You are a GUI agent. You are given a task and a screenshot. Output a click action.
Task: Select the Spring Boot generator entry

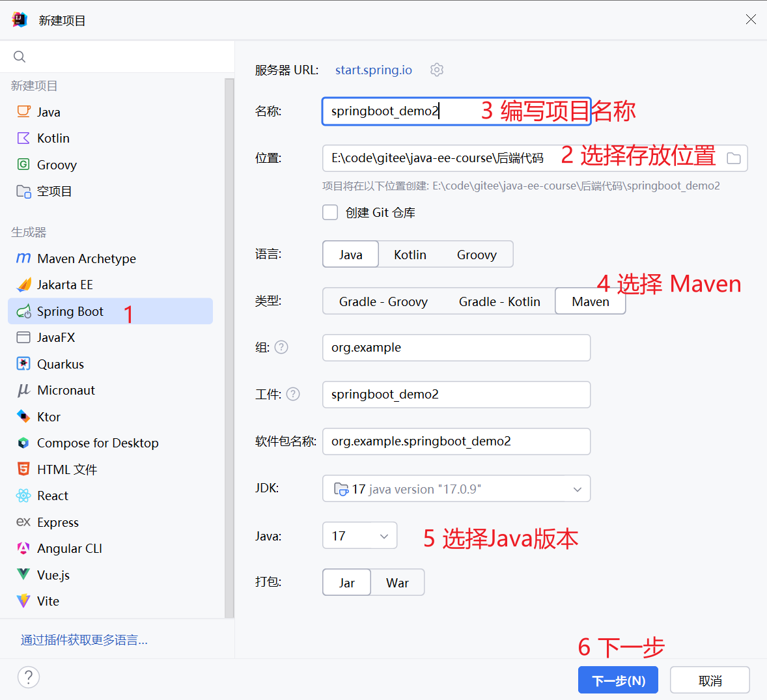pyautogui.click(x=69, y=311)
